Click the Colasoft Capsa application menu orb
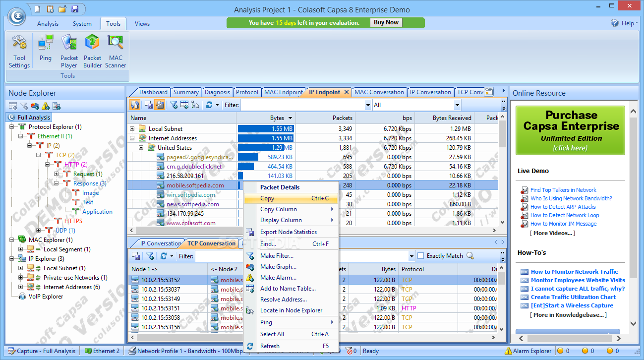 [x=17, y=16]
